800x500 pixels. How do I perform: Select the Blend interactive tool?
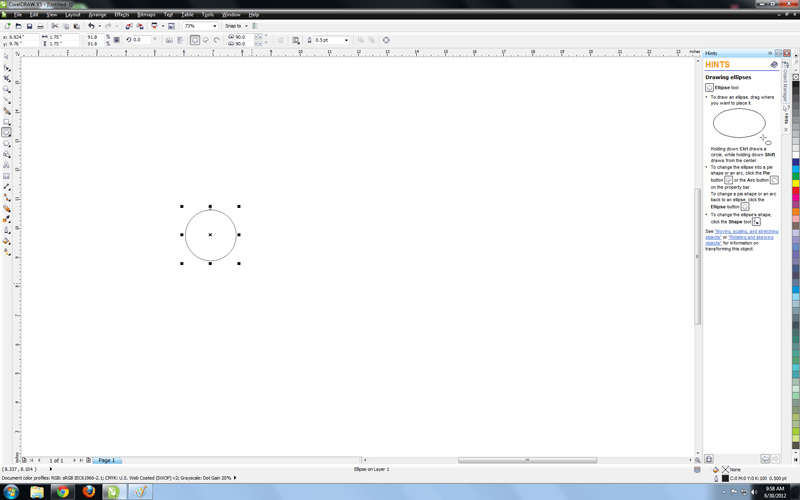(x=6, y=208)
